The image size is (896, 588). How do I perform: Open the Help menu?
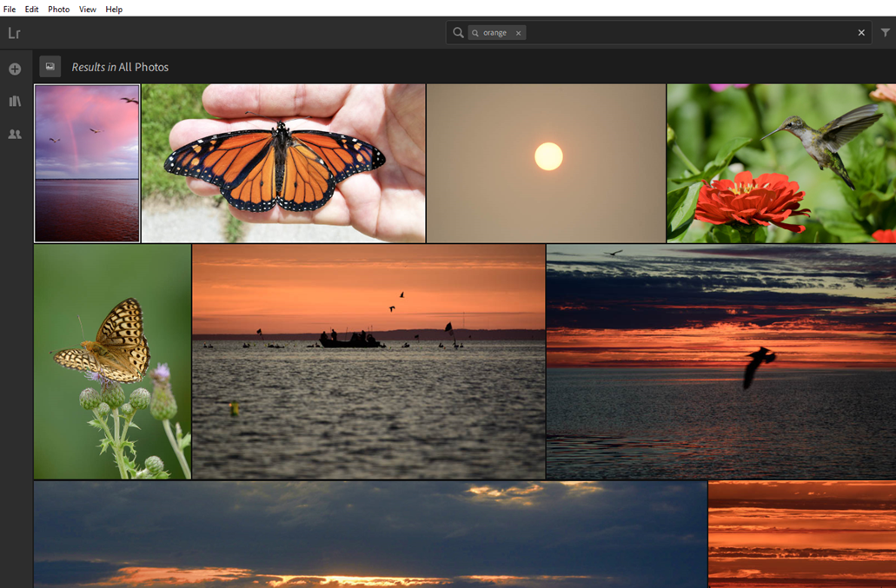(114, 10)
